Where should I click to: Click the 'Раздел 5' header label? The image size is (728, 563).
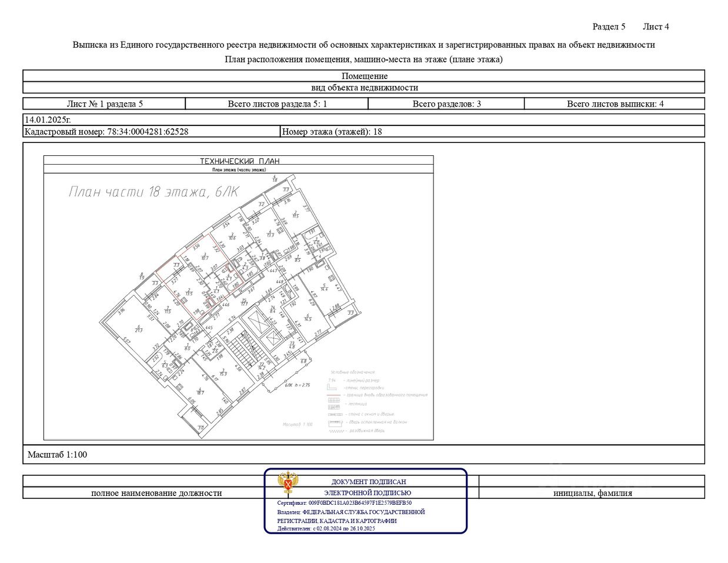[x=609, y=26]
